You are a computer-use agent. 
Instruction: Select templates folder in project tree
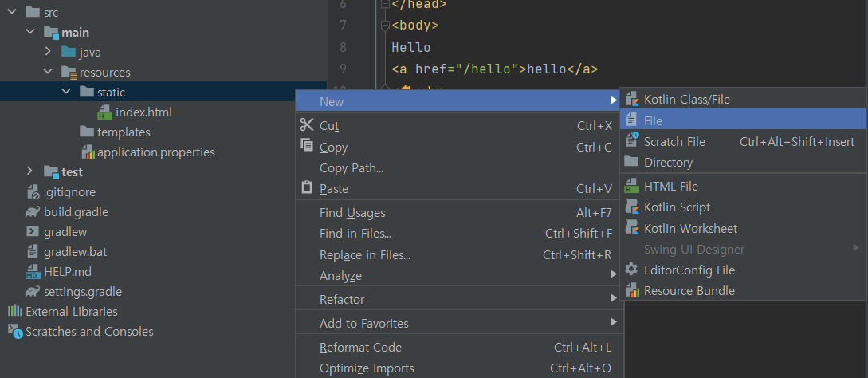click(x=124, y=132)
